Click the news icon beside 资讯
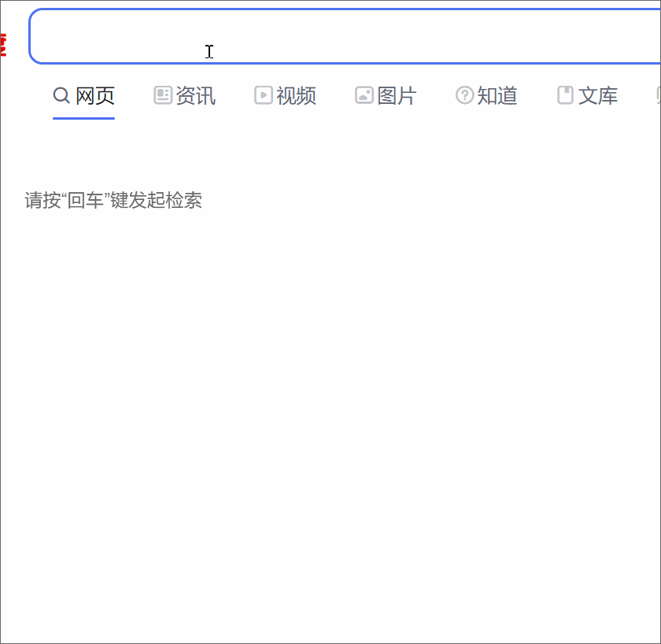The height and width of the screenshot is (644, 661). (163, 94)
